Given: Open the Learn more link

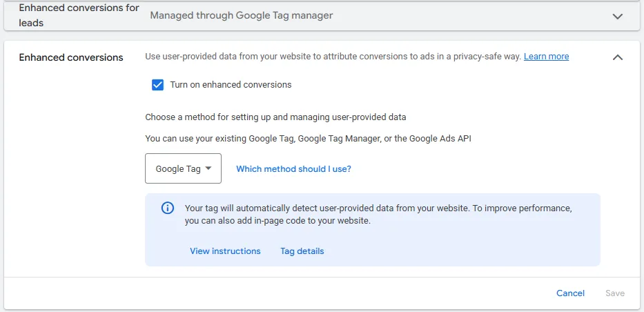Looking at the screenshot, I should tap(546, 57).
